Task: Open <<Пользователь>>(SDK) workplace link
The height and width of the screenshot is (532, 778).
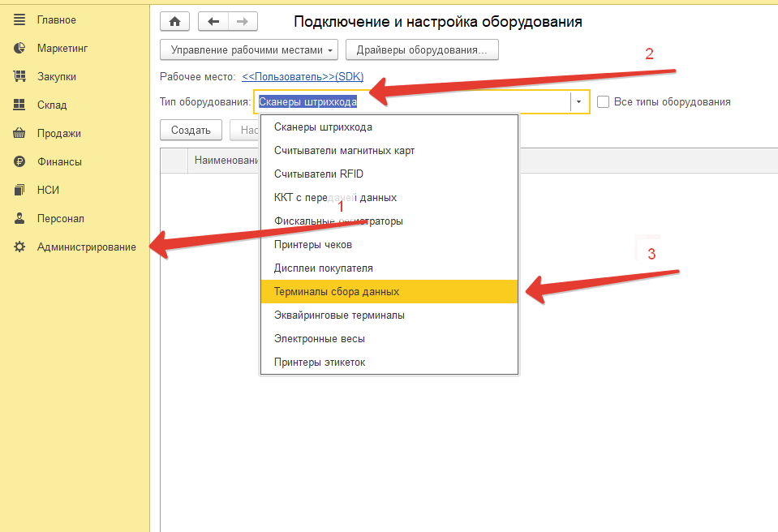Action: point(303,77)
